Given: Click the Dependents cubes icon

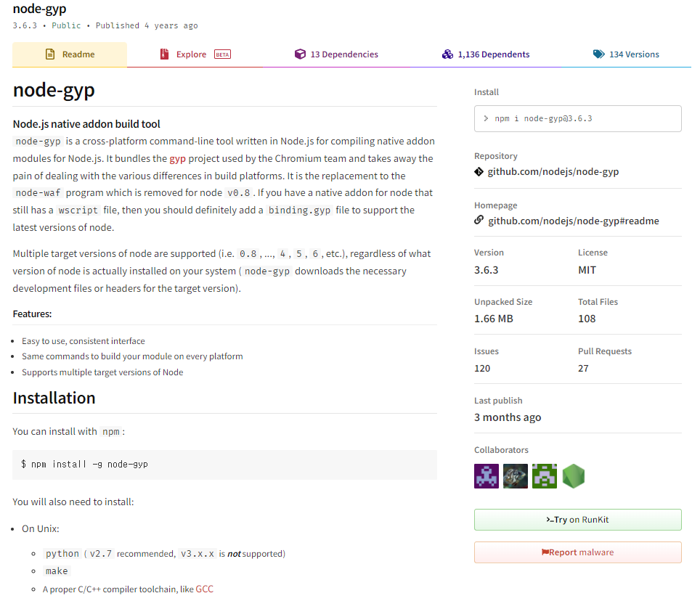Looking at the screenshot, I should [x=447, y=54].
